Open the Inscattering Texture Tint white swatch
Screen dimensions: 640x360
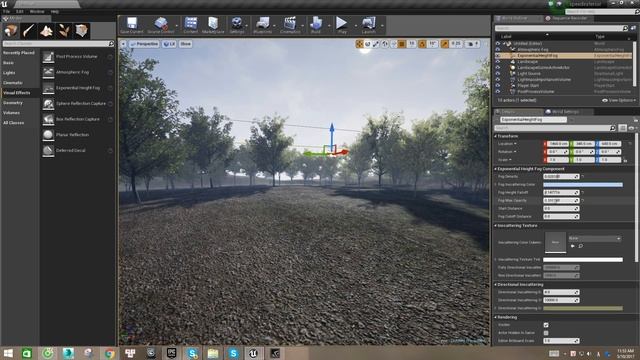click(x=583, y=260)
